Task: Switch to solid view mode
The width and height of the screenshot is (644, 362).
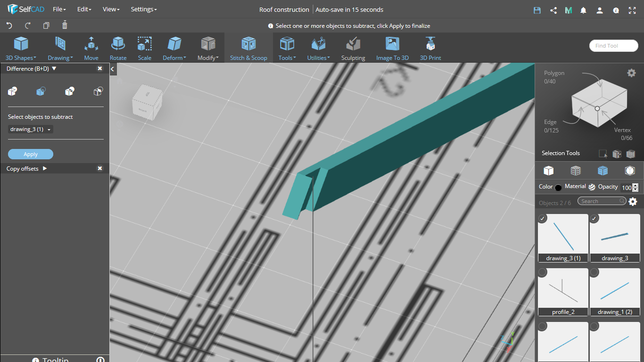Action: tap(548, 171)
